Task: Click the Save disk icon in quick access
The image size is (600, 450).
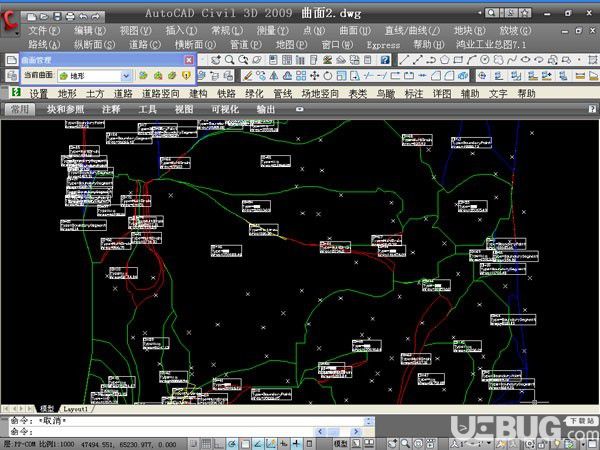Action: 57,16
